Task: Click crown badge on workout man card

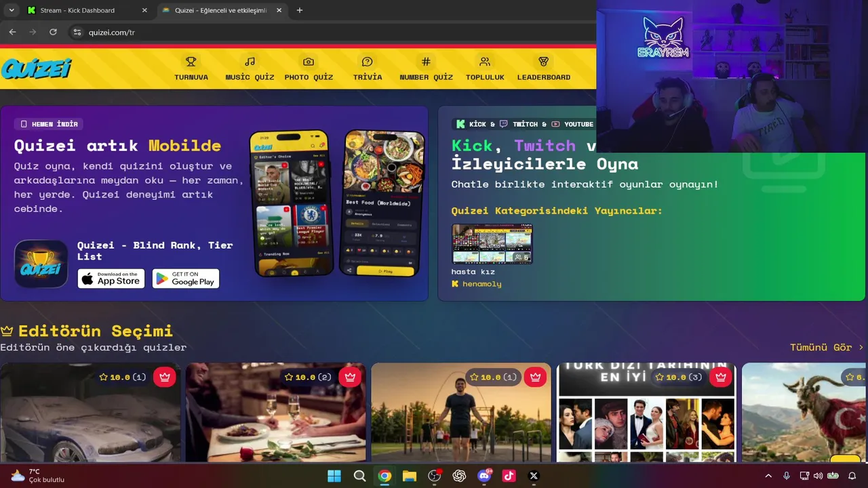Action: point(536,377)
